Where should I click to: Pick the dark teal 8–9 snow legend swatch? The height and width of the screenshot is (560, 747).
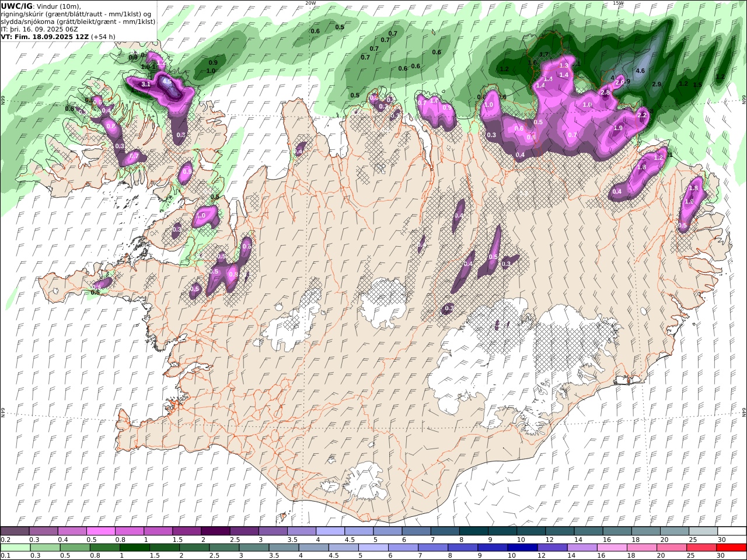473,531
